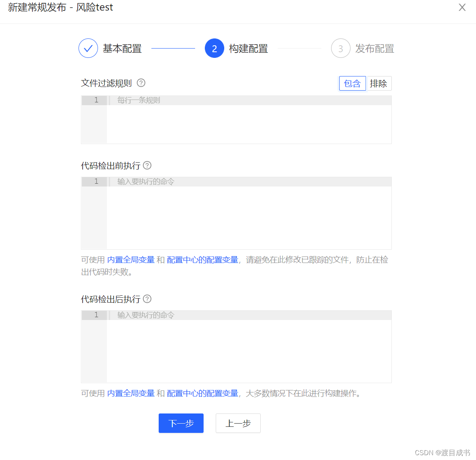Select the blue step 2 circle icon
The width and height of the screenshot is (476, 460).
[215, 48]
